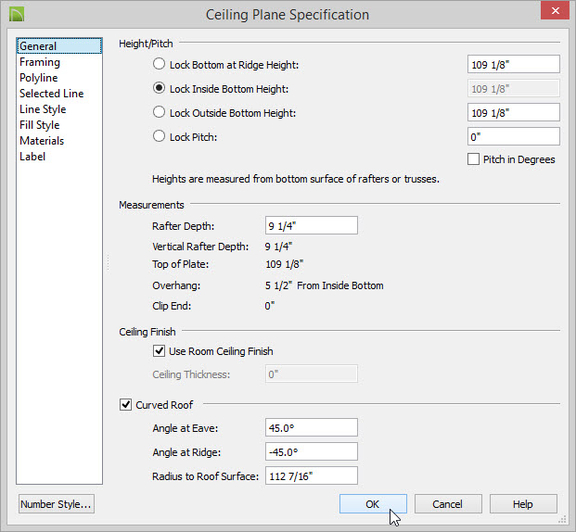
Task: Click the Angle at Eave field
Action: coord(311,427)
